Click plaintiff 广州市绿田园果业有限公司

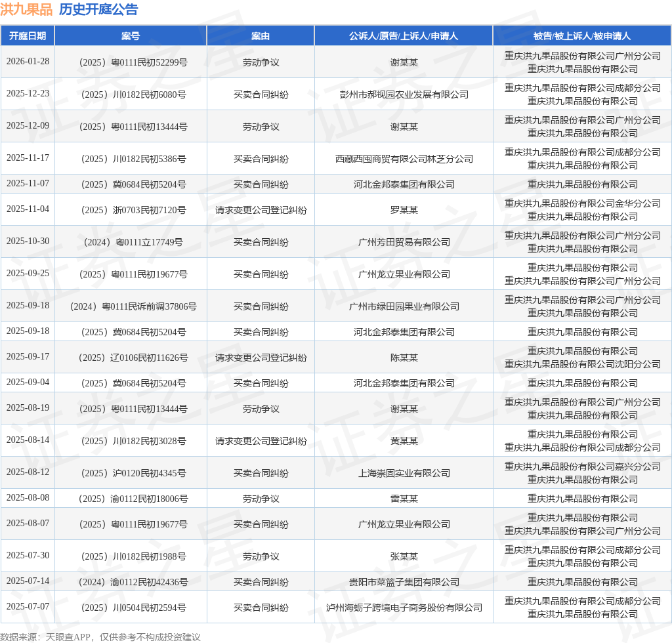404,306
